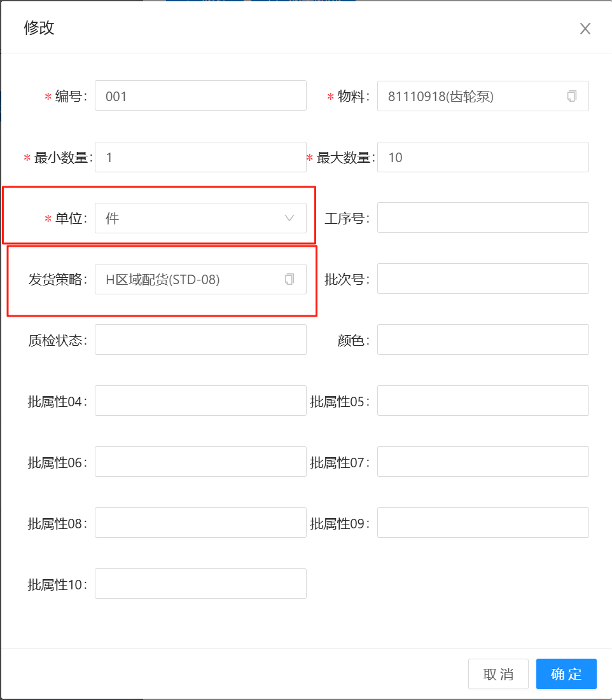Select the 批属性06 input box
Viewport: 612px width, 700px height.
click(x=200, y=462)
